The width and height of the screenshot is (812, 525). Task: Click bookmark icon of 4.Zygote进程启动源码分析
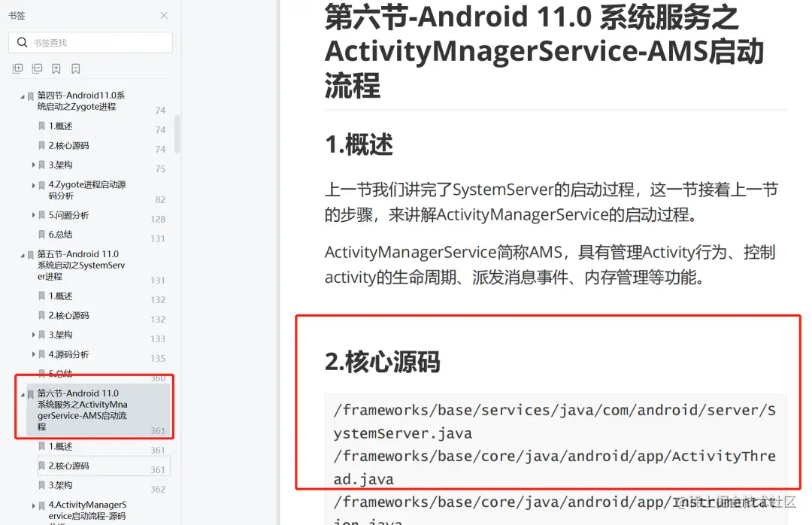42,185
